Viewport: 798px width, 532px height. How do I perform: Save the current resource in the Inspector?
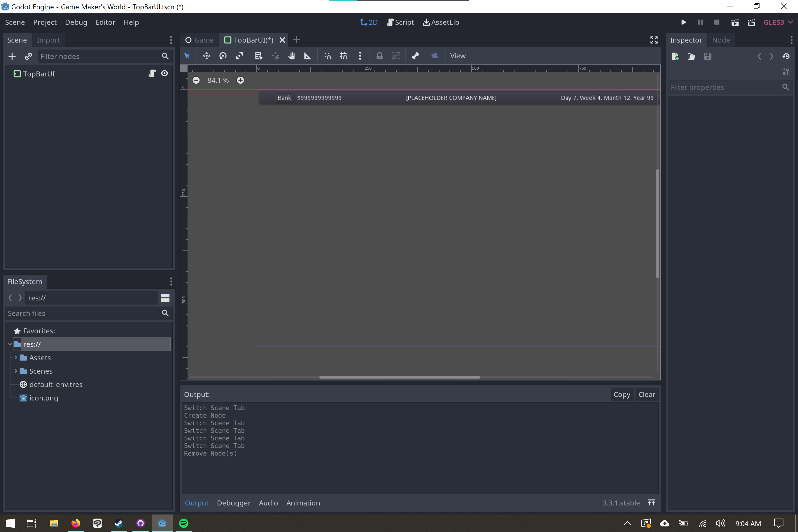707,56
